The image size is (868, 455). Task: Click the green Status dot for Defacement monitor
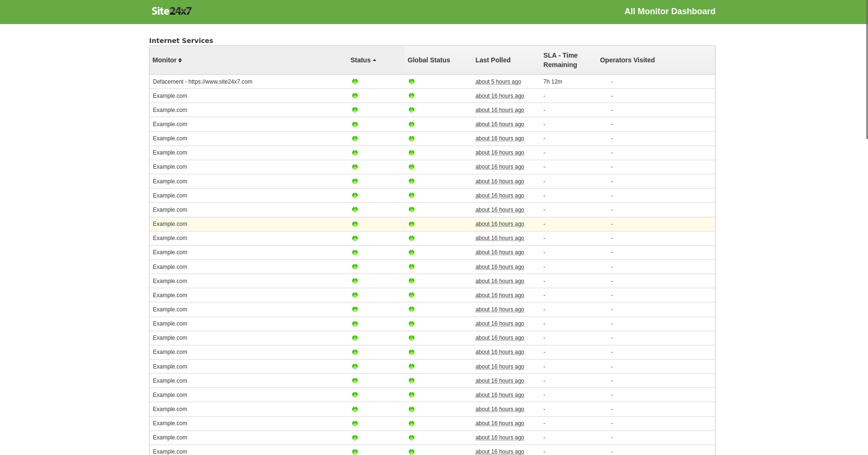point(354,81)
